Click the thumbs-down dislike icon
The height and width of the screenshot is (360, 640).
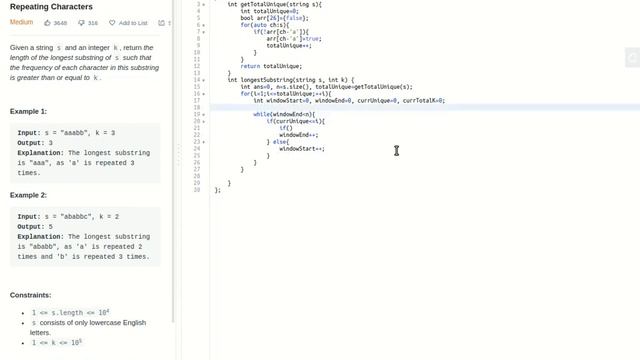pyautogui.click(x=81, y=23)
